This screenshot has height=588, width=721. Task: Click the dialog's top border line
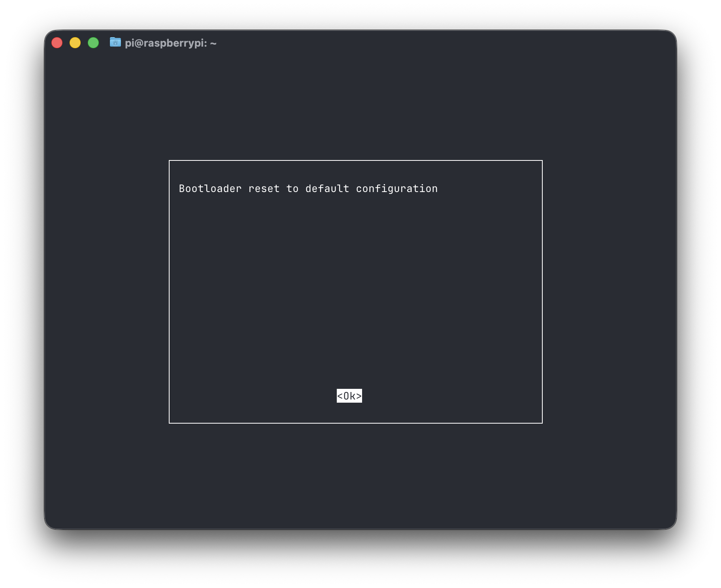click(x=356, y=160)
